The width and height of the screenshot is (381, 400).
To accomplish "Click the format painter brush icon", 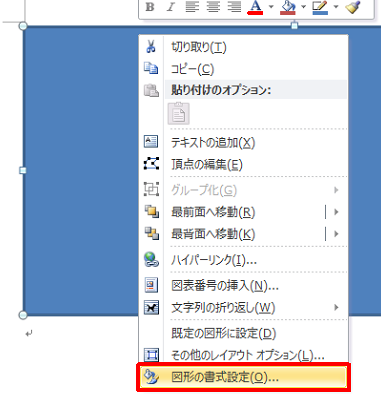I will tap(353, 7).
